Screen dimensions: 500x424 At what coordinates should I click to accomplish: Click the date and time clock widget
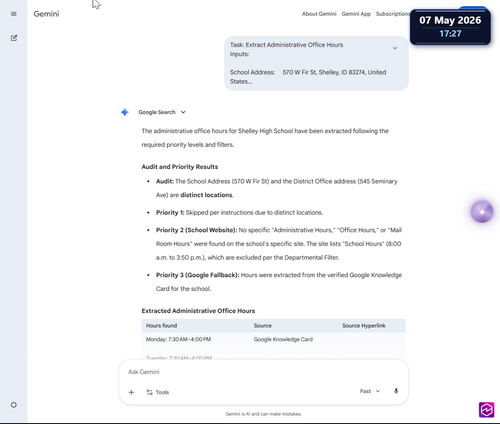click(450, 27)
